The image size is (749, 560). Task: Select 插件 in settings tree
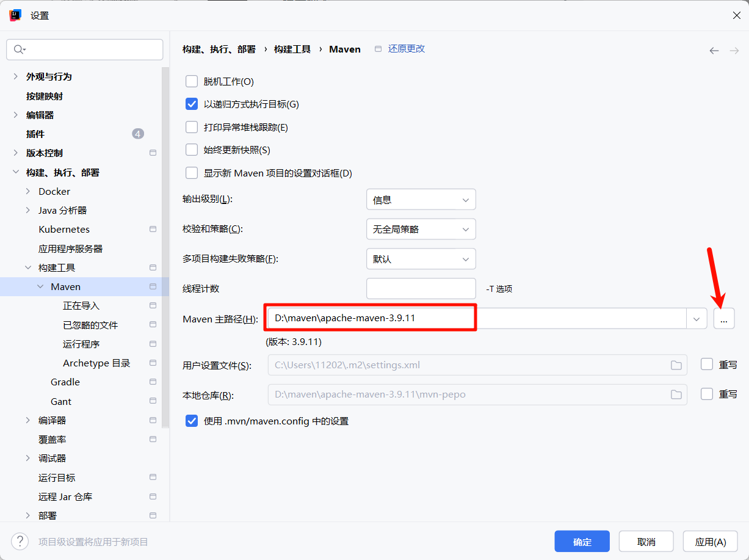35,134
